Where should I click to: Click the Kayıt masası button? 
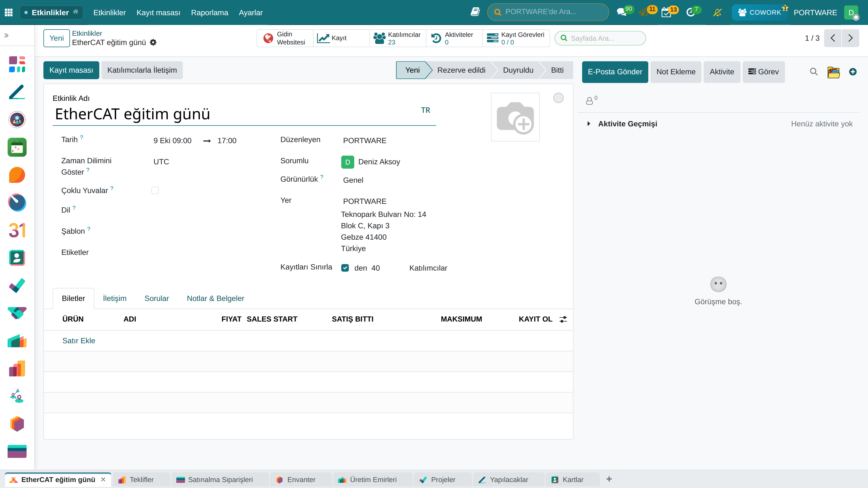[x=71, y=70]
